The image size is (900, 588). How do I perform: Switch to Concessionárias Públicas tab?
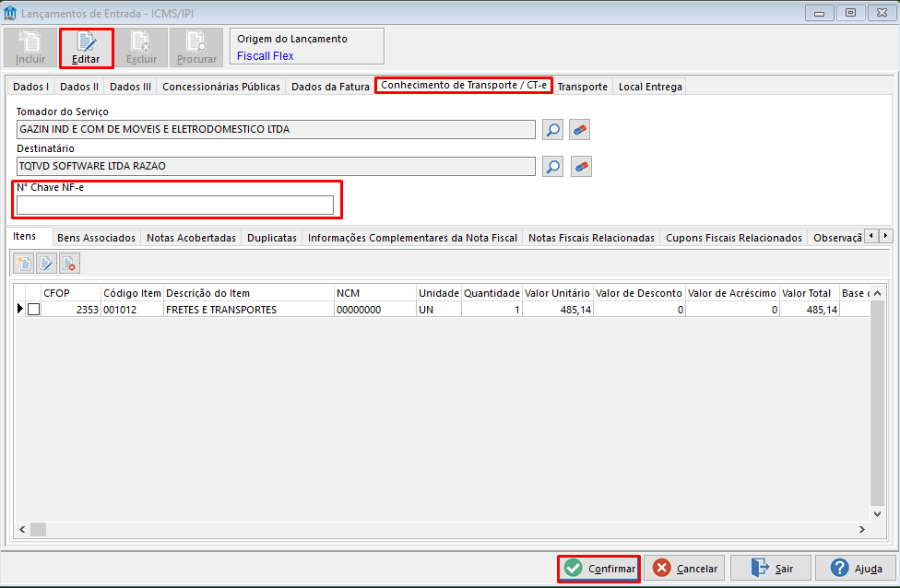tap(221, 87)
